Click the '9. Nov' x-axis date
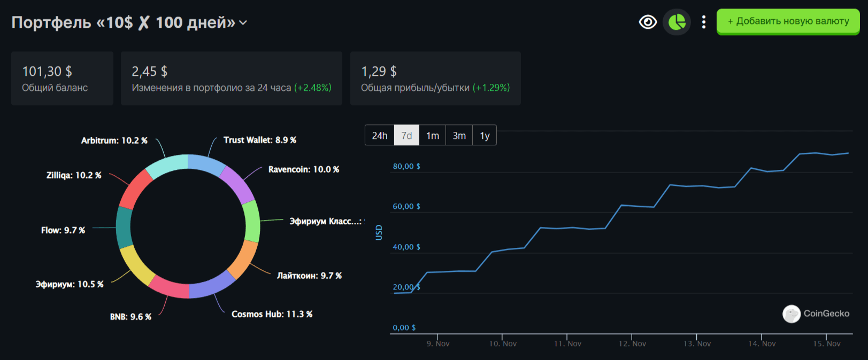Image resolution: width=868 pixels, height=360 pixels. tap(438, 343)
